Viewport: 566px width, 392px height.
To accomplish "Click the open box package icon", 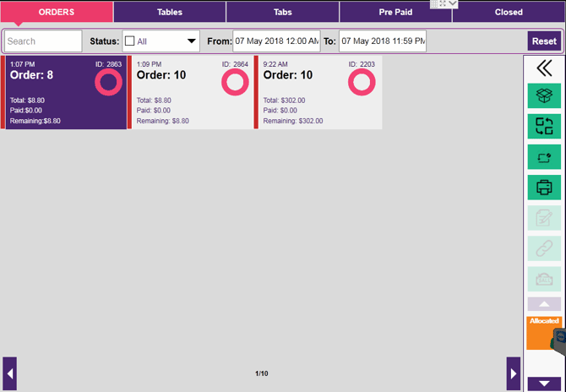I will click(x=544, y=96).
